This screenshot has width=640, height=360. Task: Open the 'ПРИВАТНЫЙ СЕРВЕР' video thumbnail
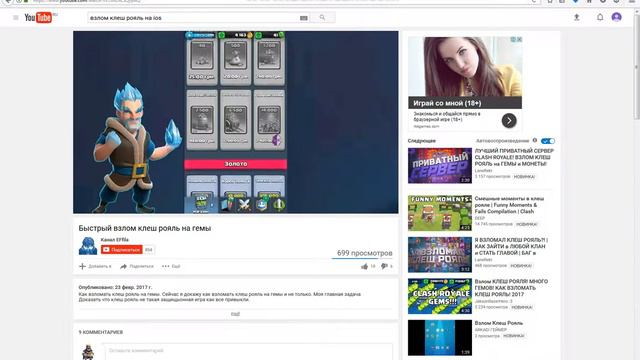(x=440, y=166)
